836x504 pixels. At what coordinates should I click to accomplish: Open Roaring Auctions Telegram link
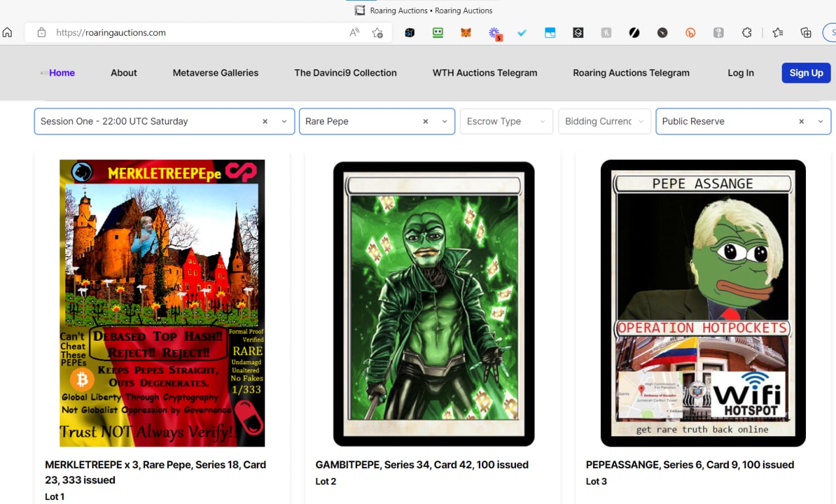coord(632,73)
